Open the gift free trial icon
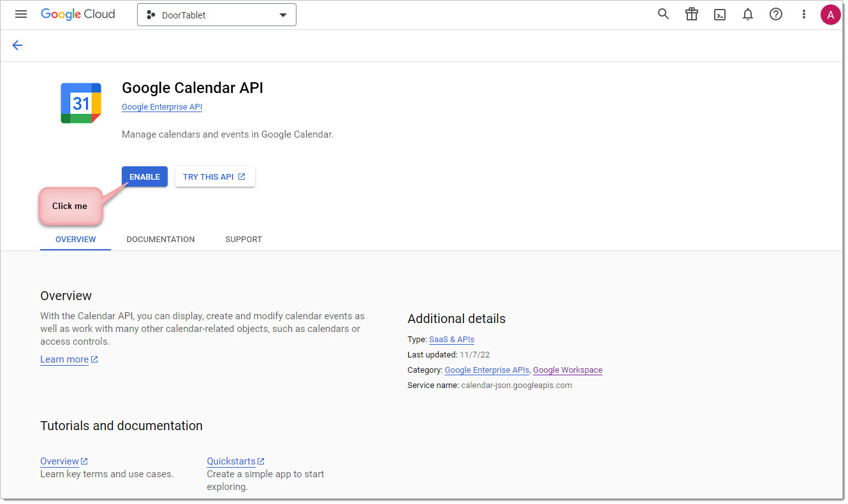The image size is (848, 504). [x=692, y=14]
